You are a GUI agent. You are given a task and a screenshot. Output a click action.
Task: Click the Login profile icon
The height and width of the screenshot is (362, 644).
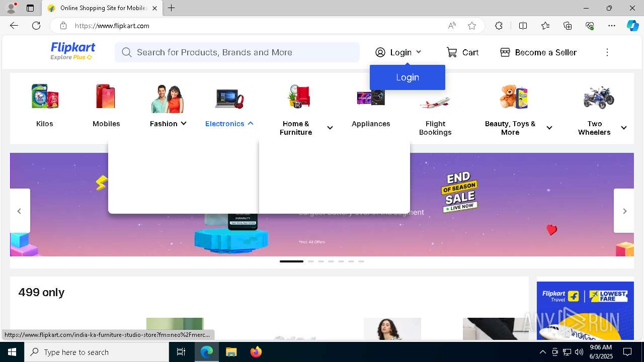(x=380, y=52)
